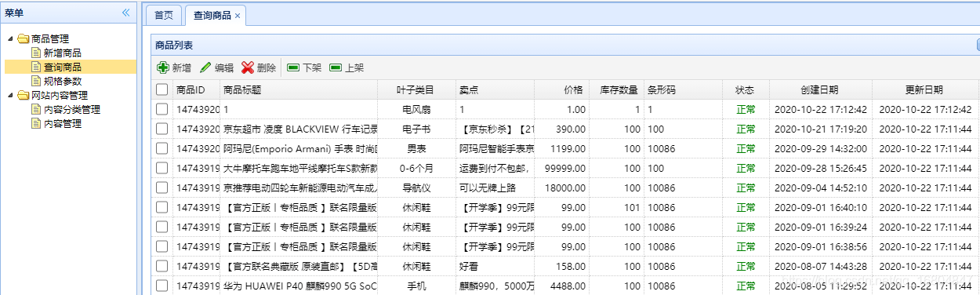Sort by 卖点 column header
Image resolution: width=980 pixels, height=295 pixels.
click(x=495, y=89)
